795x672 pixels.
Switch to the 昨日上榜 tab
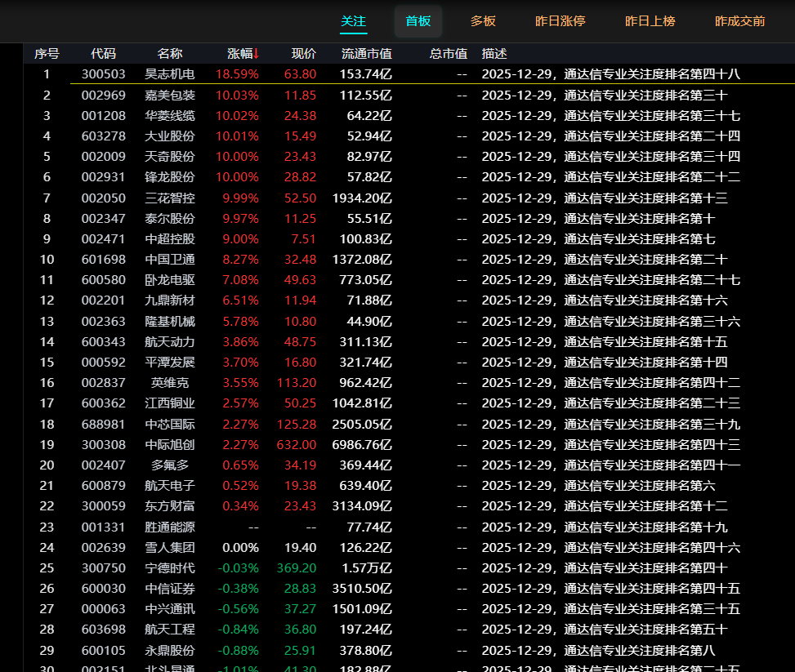coord(650,21)
